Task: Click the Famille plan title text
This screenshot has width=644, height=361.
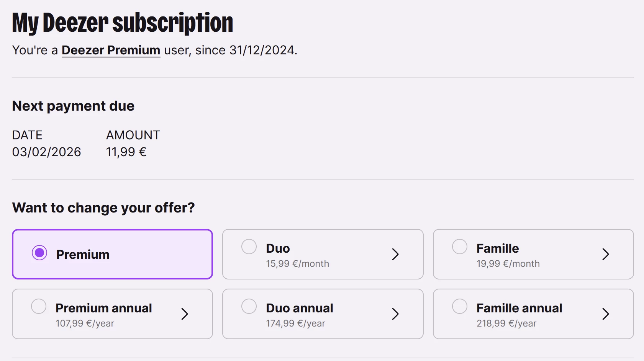Action: click(497, 248)
